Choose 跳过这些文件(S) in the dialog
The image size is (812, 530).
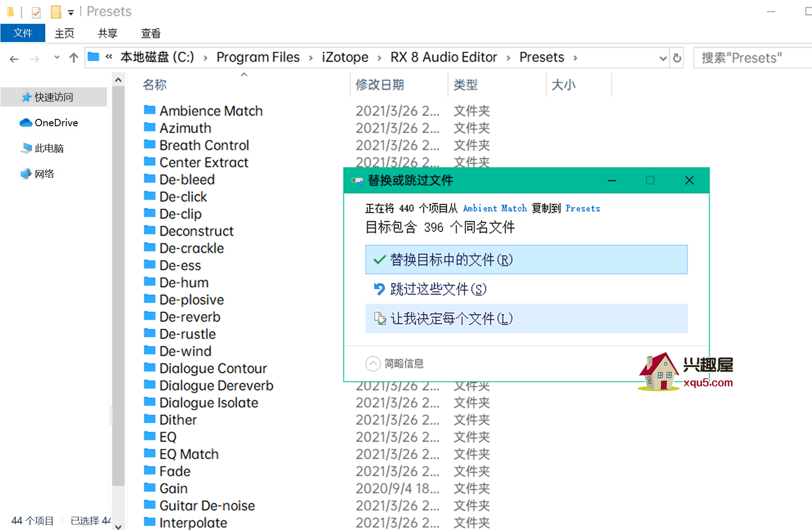[x=526, y=289]
